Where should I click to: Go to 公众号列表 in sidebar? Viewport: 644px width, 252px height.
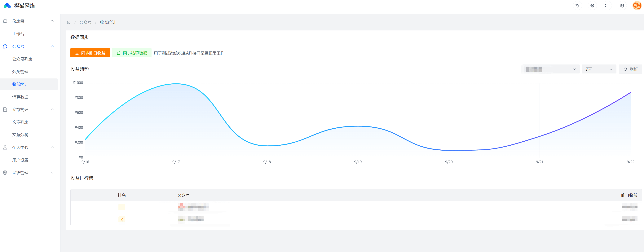22,59
